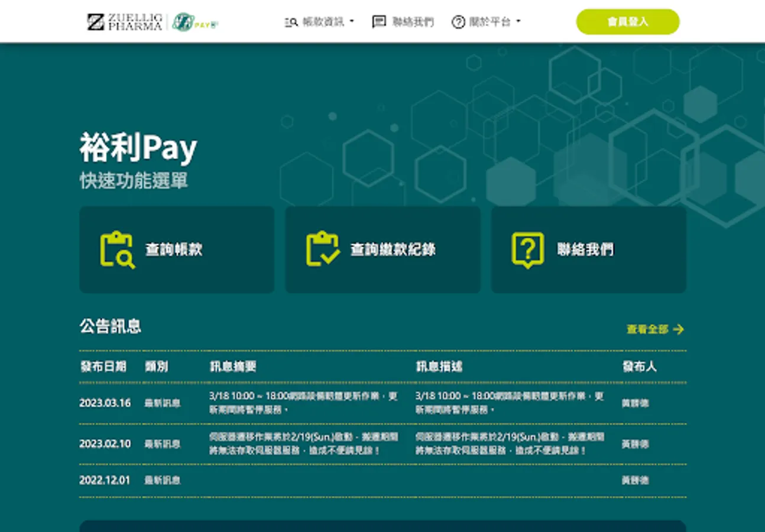Click 最新訊息 in the 2023.02.10 row
This screenshot has width=765, height=532.
tap(163, 444)
